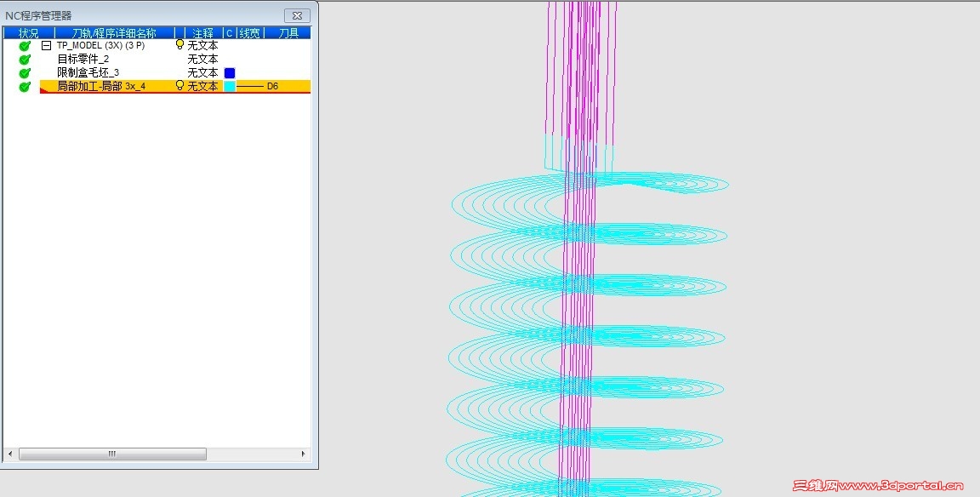The image size is (980, 497).
Task: Click the 无文本 comment of 目标零件_2
Action: point(202,60)
